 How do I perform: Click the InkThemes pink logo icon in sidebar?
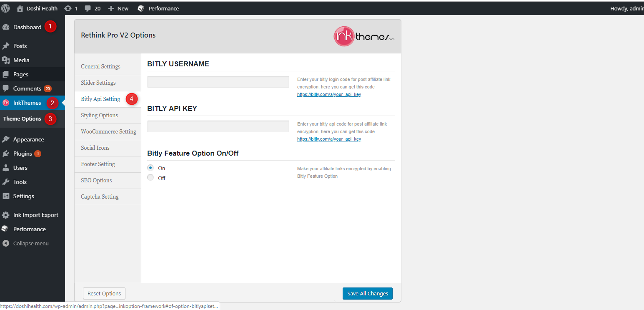[x=6, y=103]
